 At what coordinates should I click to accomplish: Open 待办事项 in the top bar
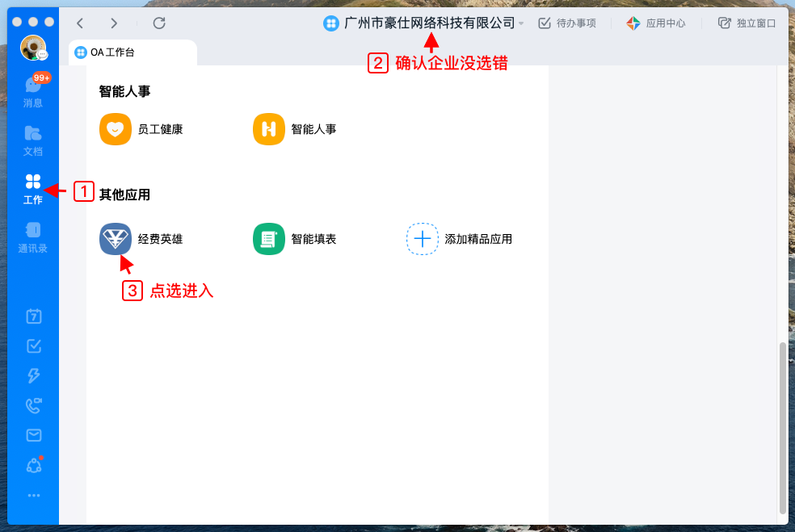click(567, 23)
